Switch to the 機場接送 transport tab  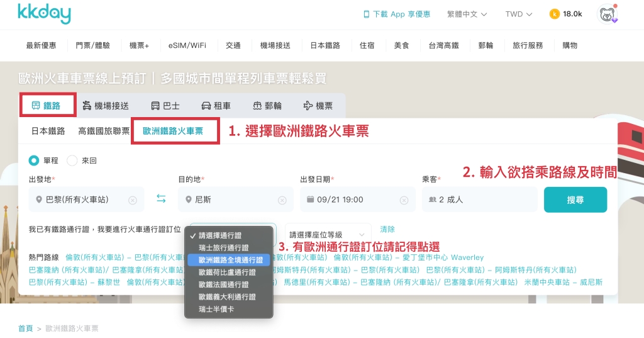click(x=106, y=106)
